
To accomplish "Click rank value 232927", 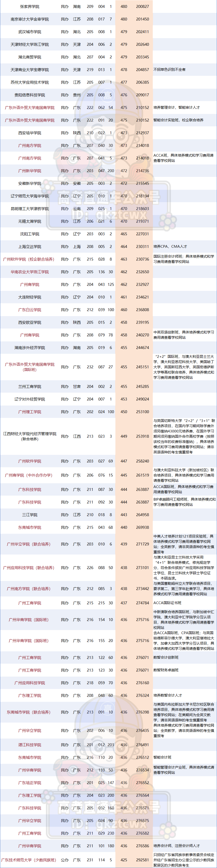I will coord(142,284).
